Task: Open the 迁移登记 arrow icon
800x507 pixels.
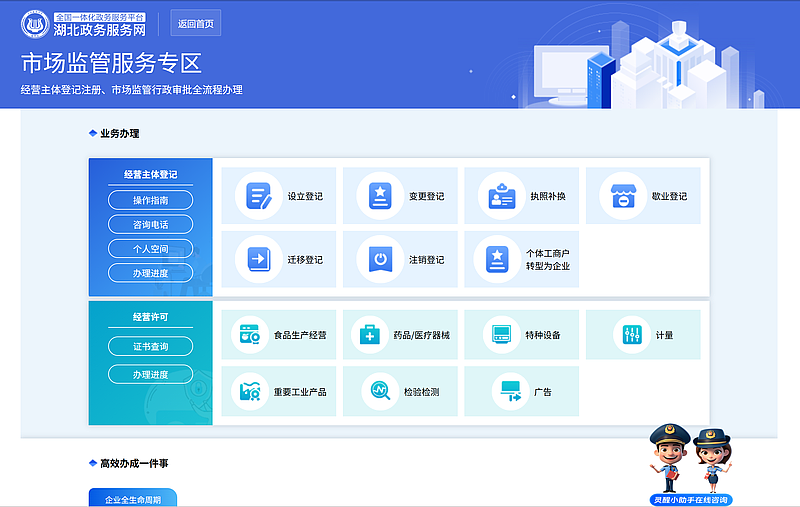Action: pos(259,260)
